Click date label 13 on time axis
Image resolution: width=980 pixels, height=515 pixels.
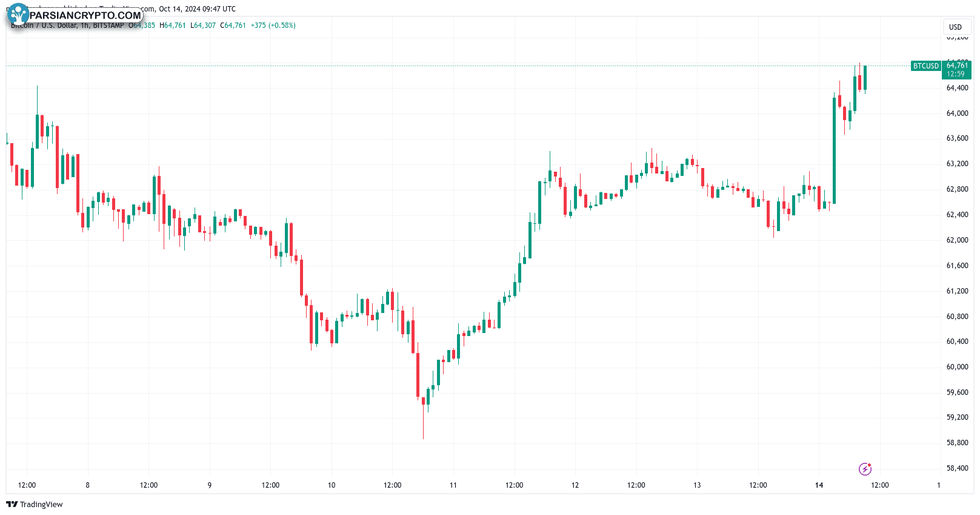pos(697,485)
